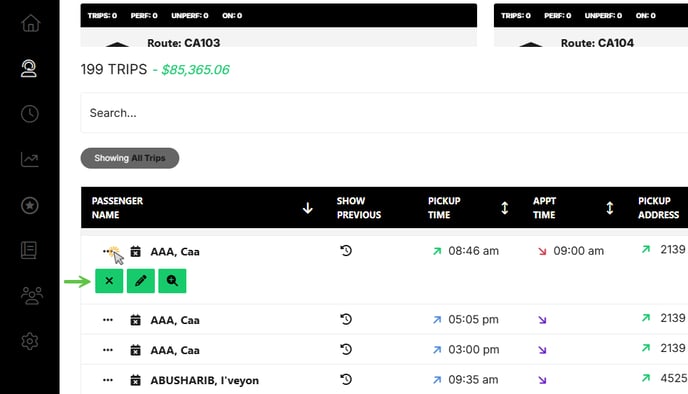Show the previous-trips history icon for the 08:46 am trip
Screen dimensions: 688x394
point(346,251)
